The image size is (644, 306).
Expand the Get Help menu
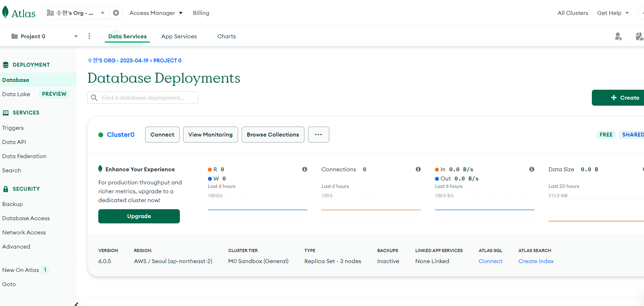click(x=613, y=13)
